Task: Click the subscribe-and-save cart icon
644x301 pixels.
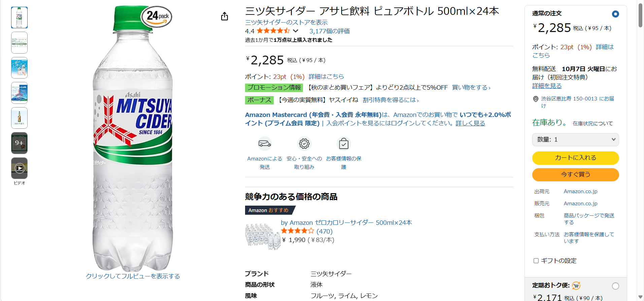Action: 576,285
